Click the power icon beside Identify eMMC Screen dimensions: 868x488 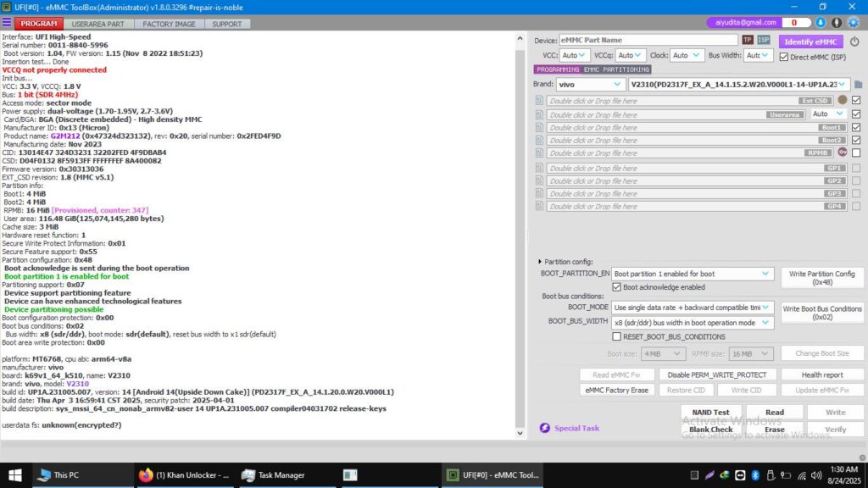[x=857, y=42]
